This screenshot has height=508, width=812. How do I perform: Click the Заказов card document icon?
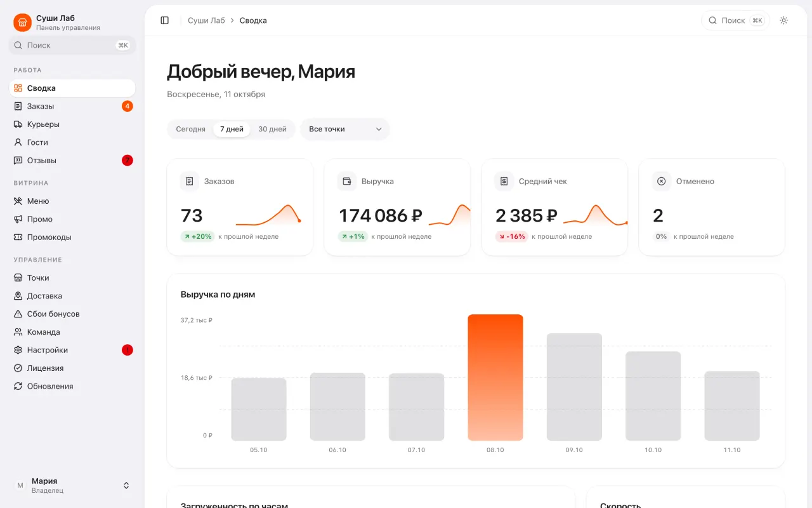coord(189,182)
